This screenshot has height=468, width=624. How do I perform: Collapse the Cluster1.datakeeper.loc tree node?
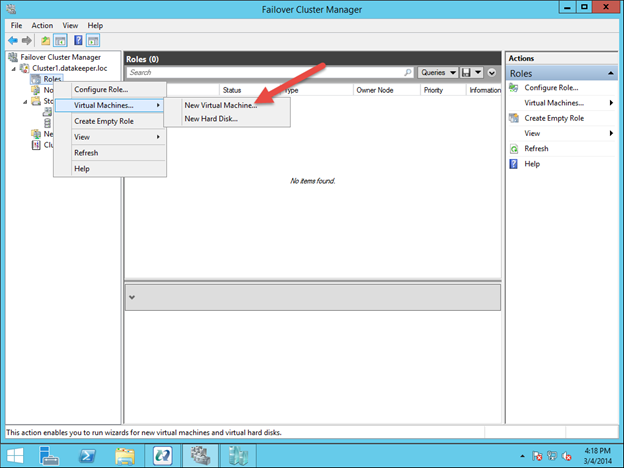click(x=14, y=68)
